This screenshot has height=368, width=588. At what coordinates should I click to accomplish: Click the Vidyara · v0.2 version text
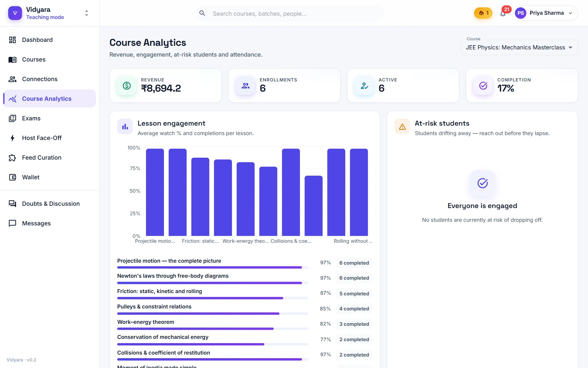(22, 360)
